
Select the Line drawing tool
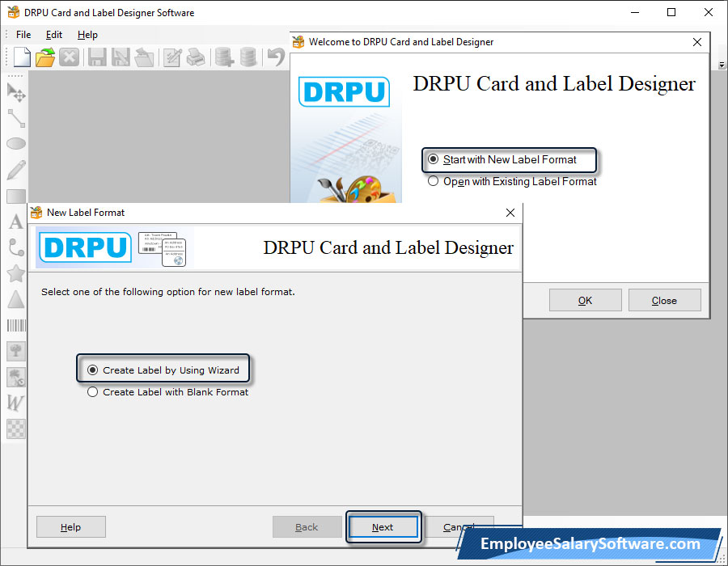16,118
